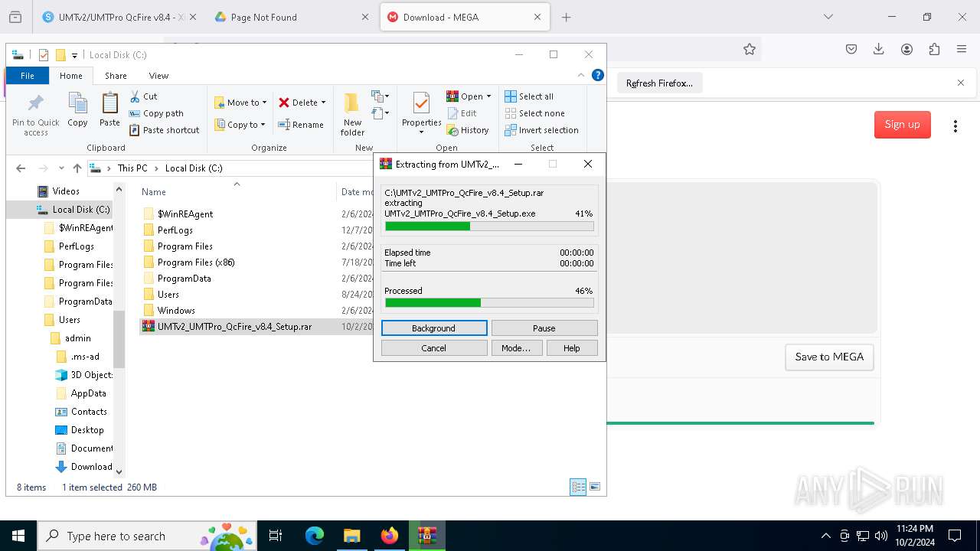Click the Copy icon in Clipboard group
The height and width of the screenshot is (551, 980).
tap(77, 103)
